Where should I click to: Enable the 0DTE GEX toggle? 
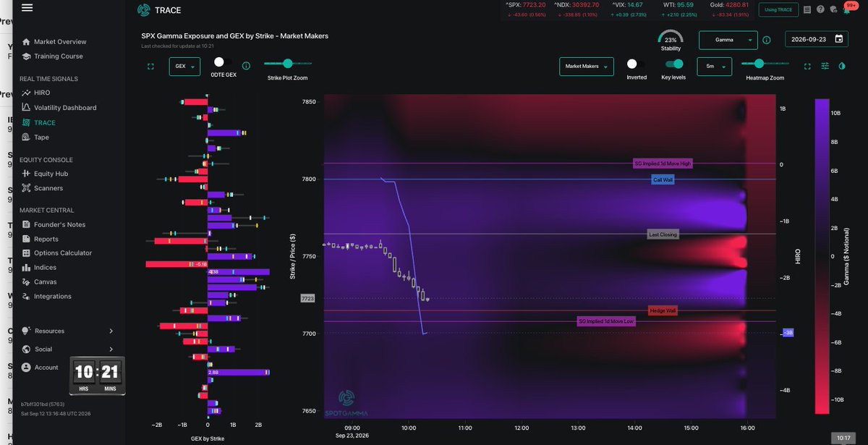point(224,63)
